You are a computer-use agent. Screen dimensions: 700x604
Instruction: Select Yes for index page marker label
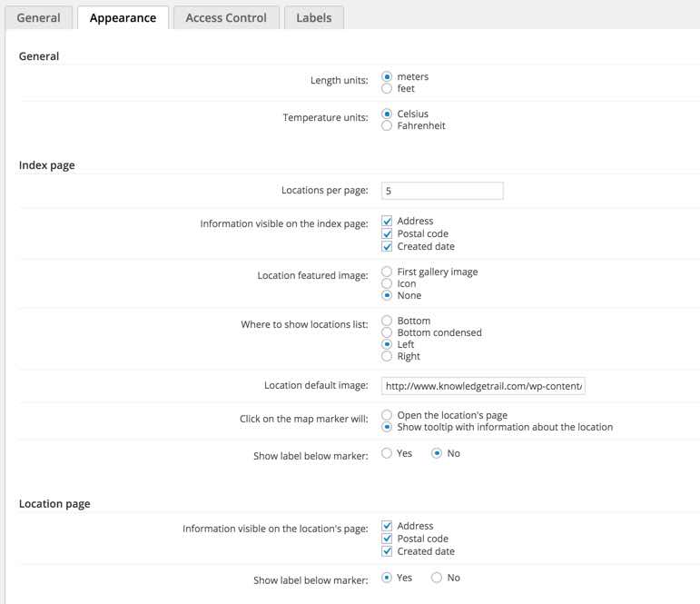click(387, 453)
